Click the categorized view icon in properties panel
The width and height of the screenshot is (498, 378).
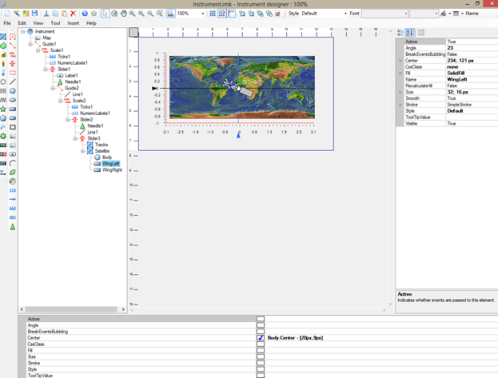point(400,33)
